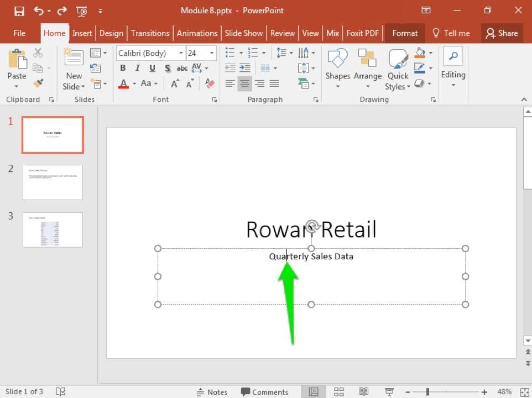Decrease font size with small A
Image resolution: width=532 pixels, height=398 pixels.
pyautogui.click(x=190, y=83)
